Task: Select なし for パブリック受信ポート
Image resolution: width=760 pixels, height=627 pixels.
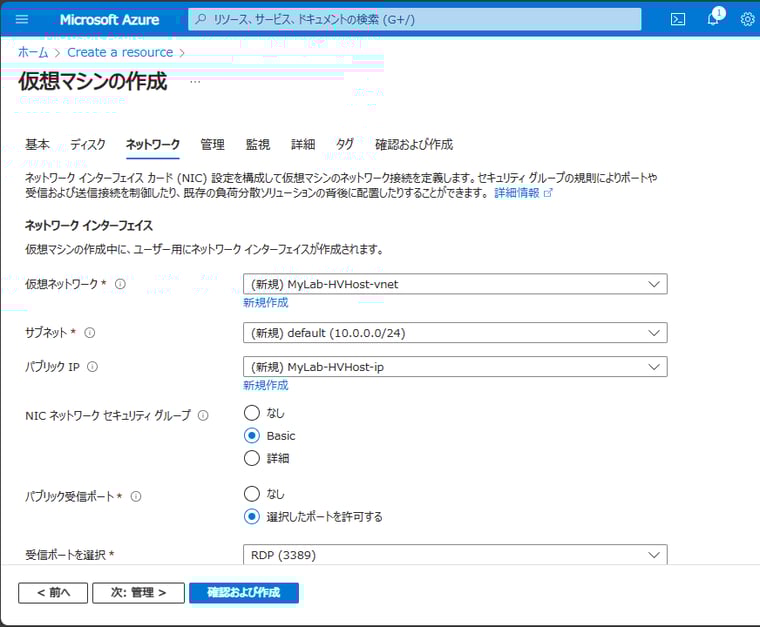Action: click(252, 494)
